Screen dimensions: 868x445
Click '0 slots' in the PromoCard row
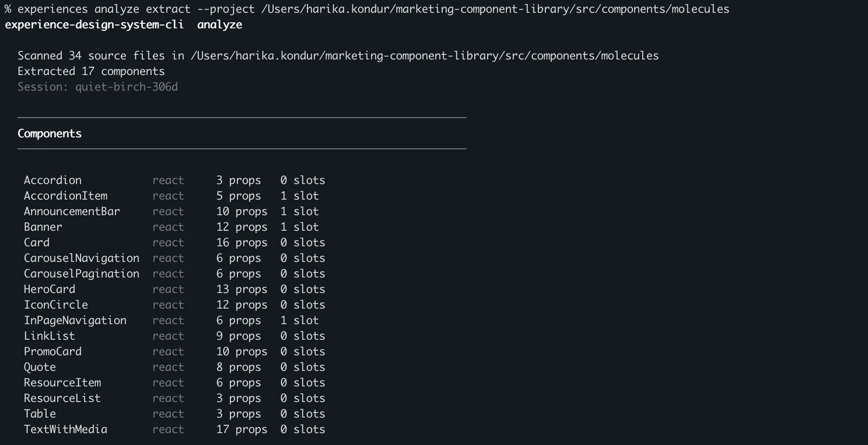click(x=303, y=352)
